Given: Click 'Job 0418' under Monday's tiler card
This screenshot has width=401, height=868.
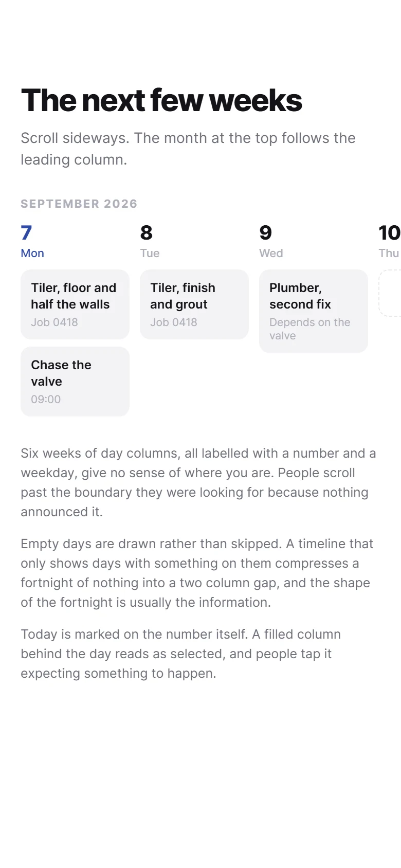Looking at the screenshot, I should tap(54, 322).
